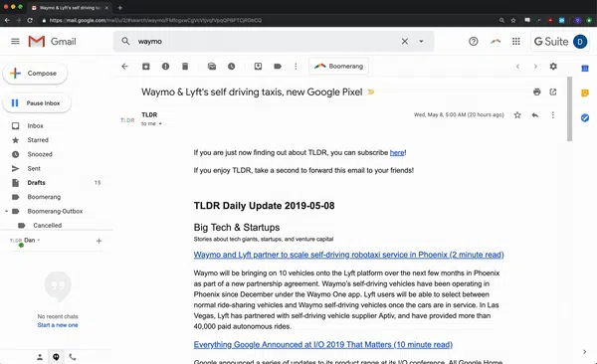
Task: Go to the newer email arrow
Action: 517,67
